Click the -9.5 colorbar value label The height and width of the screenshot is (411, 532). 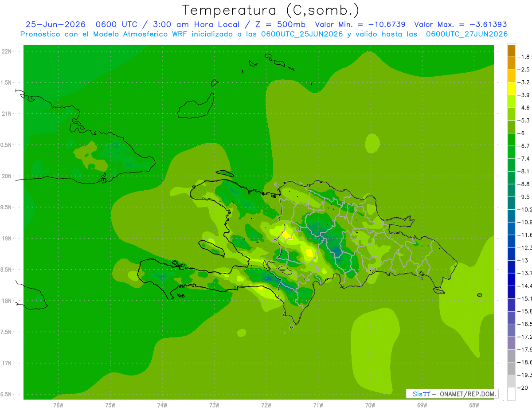coord(524,196)
